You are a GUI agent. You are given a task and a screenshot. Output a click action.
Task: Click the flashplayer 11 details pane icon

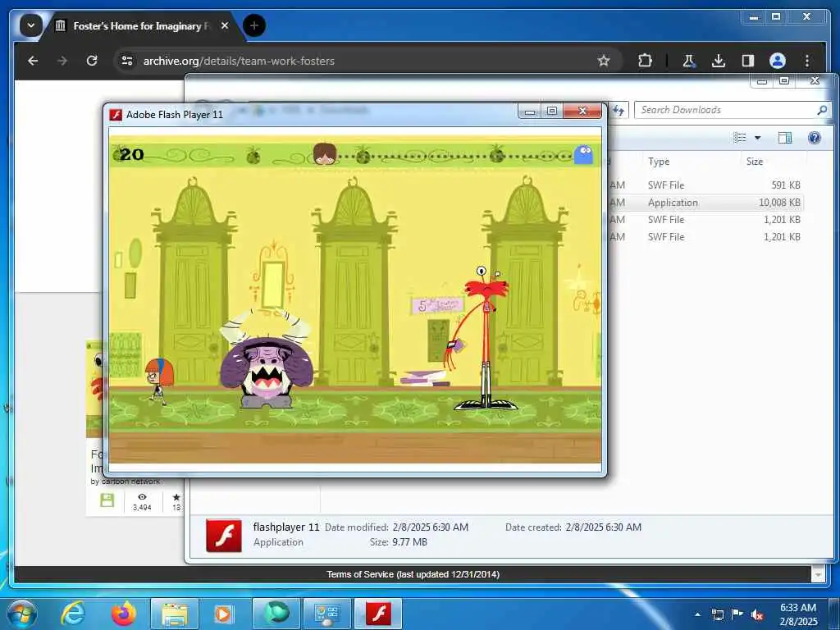(223, 535)
